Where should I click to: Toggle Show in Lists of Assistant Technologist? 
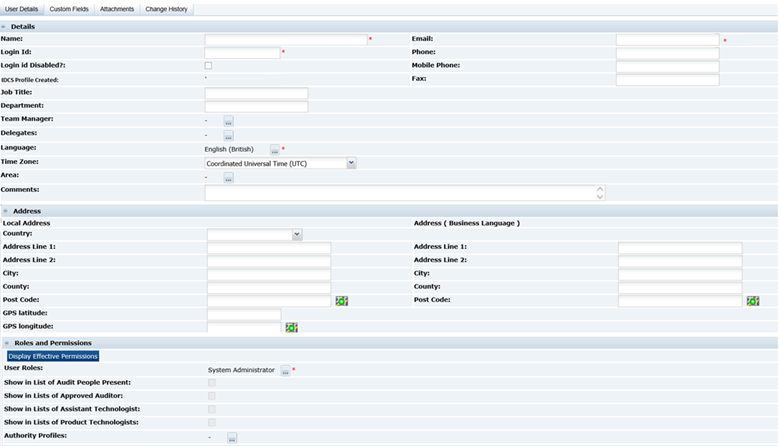[212, 409]
